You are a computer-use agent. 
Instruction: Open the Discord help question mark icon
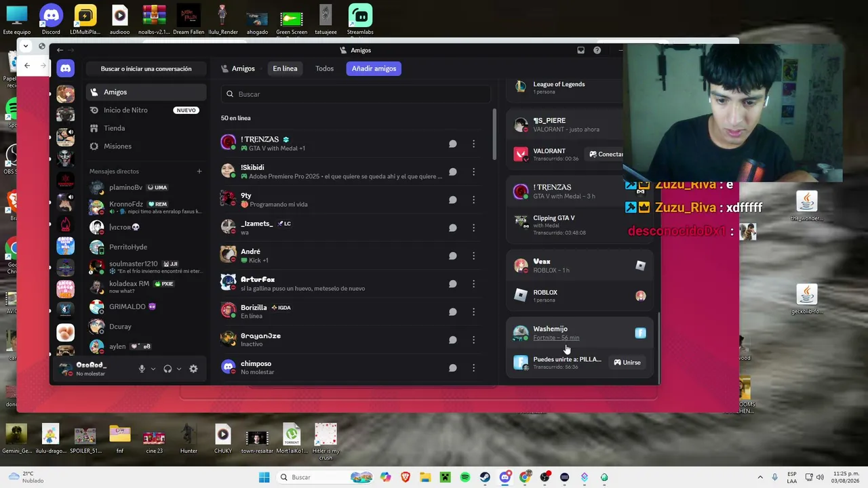point(597,50)
